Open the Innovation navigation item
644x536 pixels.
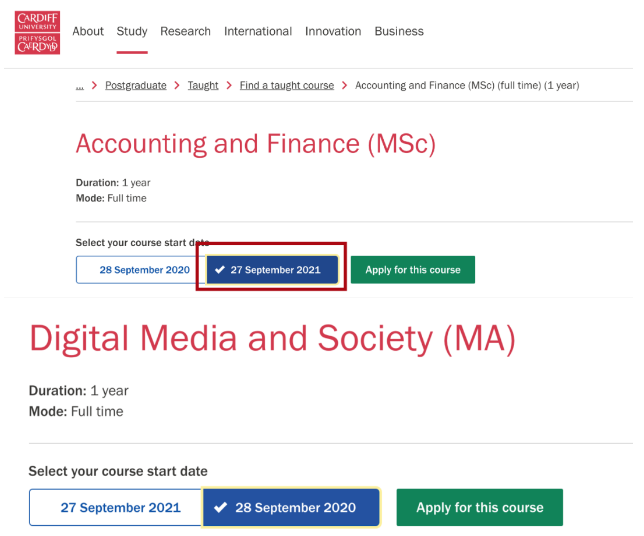333,31
